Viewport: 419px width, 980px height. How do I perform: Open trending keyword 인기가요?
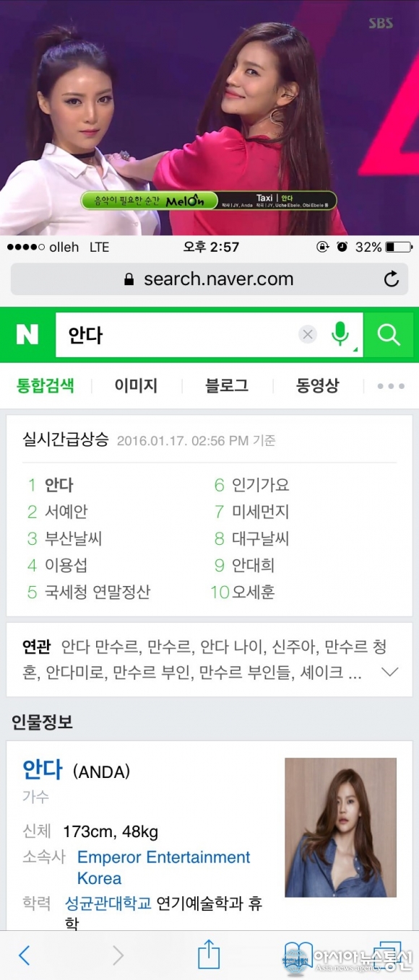coord(261,485)
